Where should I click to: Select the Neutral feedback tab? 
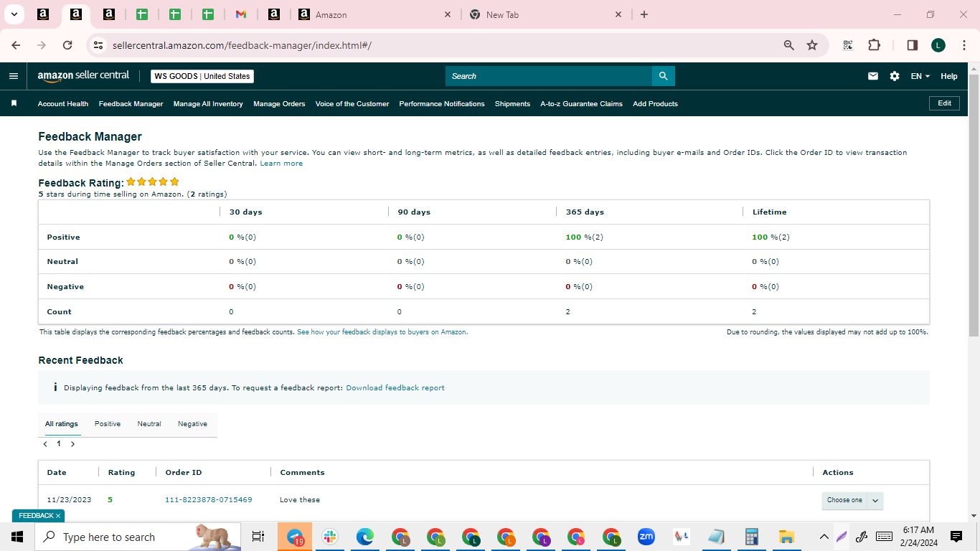tap(149, 424)
